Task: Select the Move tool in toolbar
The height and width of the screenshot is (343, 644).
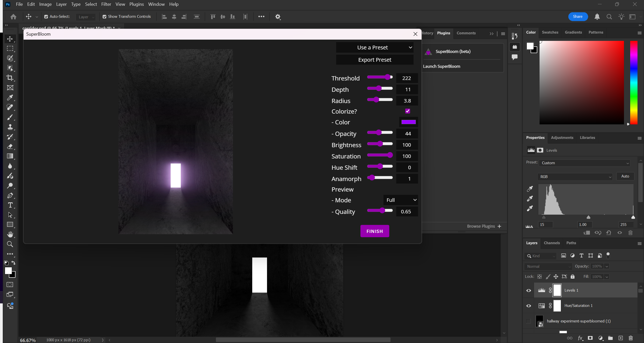Action: pos(10,39)
